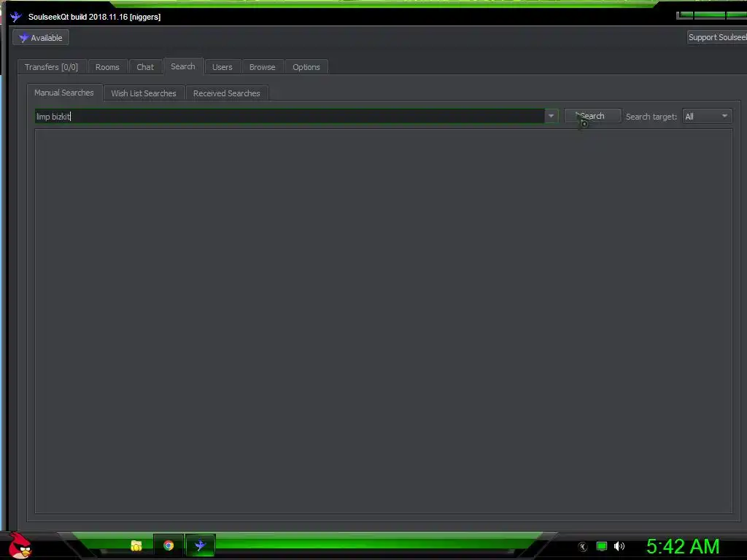747x560 pixels.
Task: Select Manual Searches sub-tab
Action: pyautogui.click(x=64, y=93)
